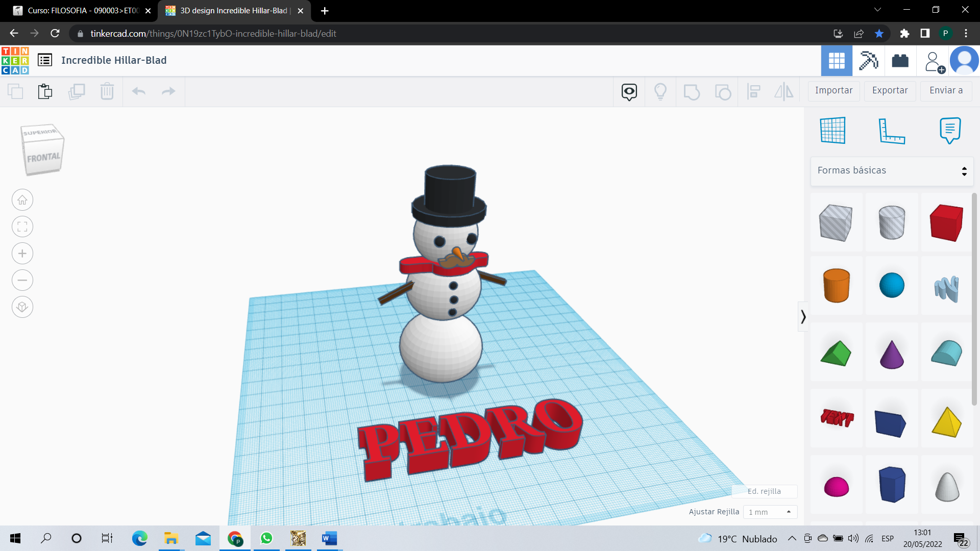This screenshot has width=980, height=551.
Task: Toggle show all hidden objects lightbulb
Action: (660, 92)
